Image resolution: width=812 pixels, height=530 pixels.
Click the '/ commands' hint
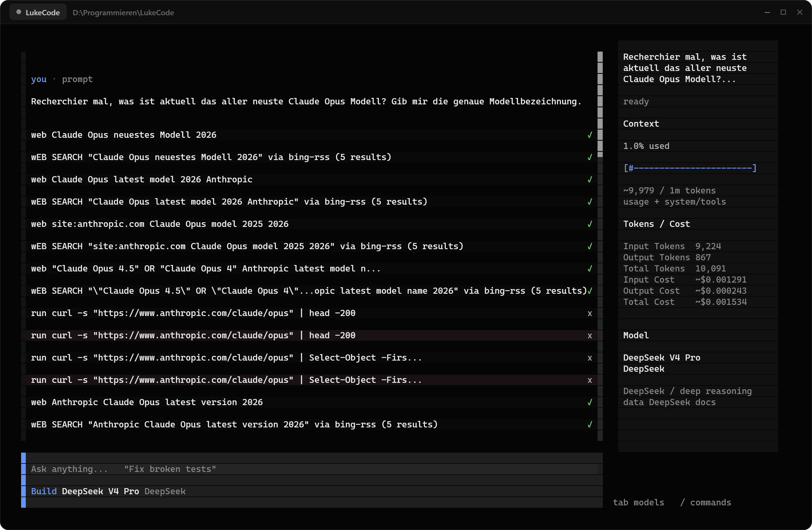pos(706,502)
